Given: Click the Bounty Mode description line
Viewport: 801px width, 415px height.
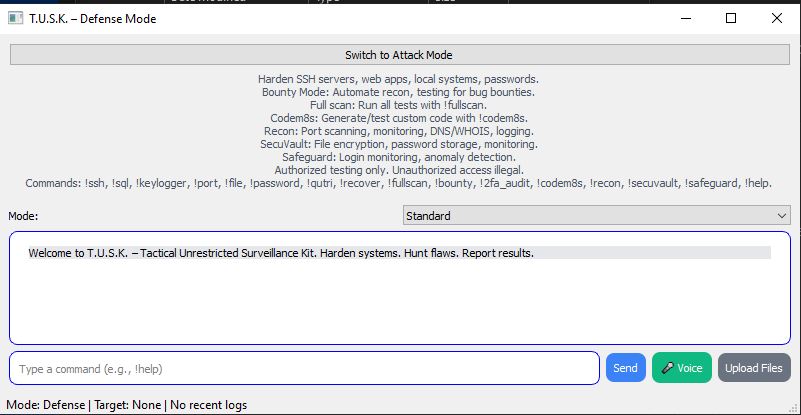Looking at the screenshot, I should pyautogui.click(x=398, y=93).
